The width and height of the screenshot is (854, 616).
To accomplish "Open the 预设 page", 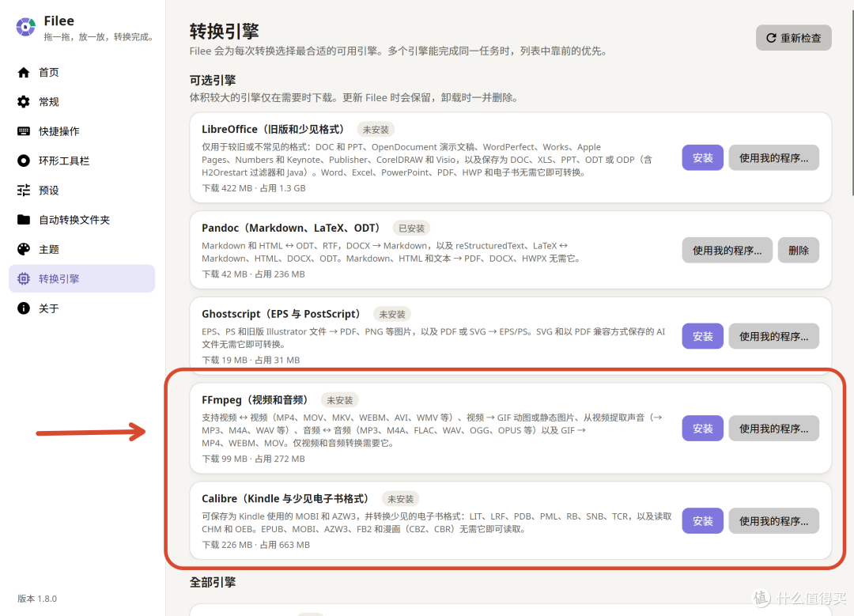I will tap(81, 190).
